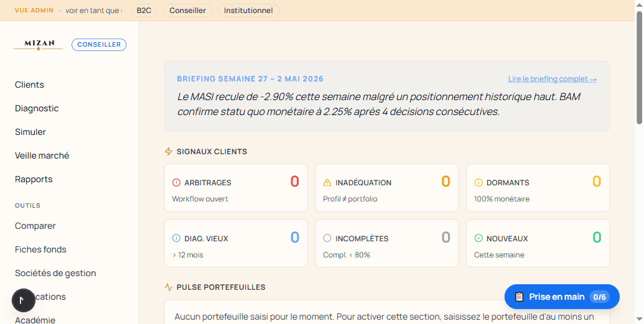Click the green 0 count in NOUVEAUX
This screenshot has height=324, width=644.
(597, 237)
